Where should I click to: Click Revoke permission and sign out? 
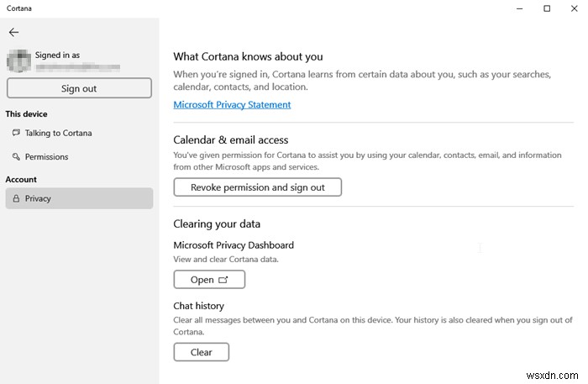point(257,187)
